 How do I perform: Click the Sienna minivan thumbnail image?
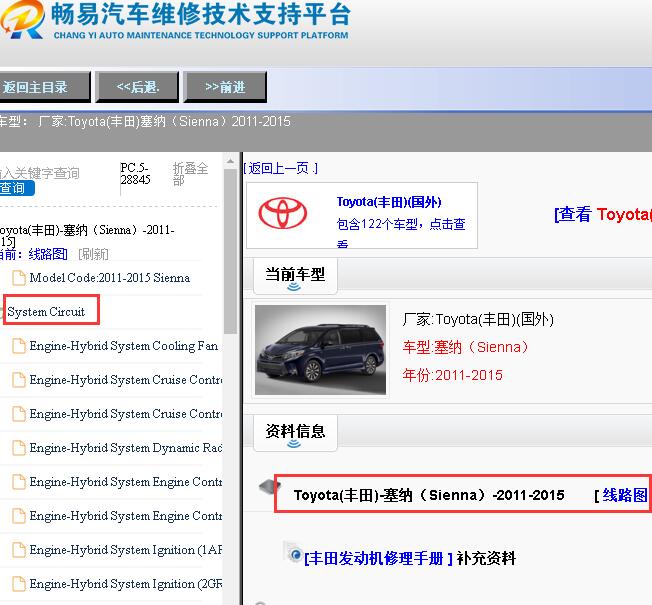tap(320, 350)
